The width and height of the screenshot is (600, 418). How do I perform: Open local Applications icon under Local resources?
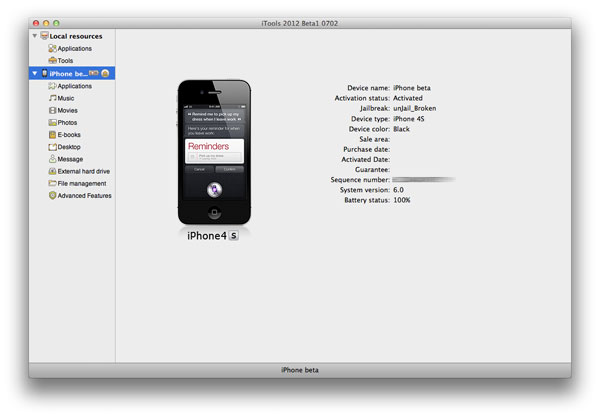pos(52,48)
